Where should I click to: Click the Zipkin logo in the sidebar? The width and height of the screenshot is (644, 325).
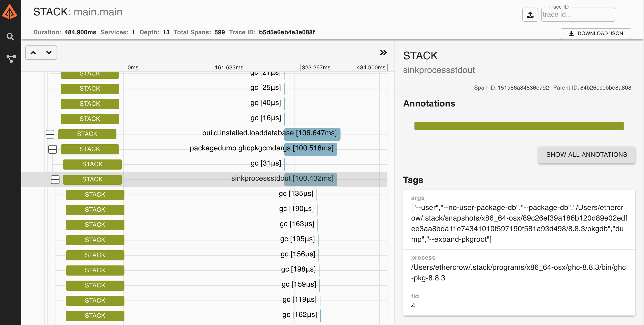pyautogui.click(x=10, y=12)
